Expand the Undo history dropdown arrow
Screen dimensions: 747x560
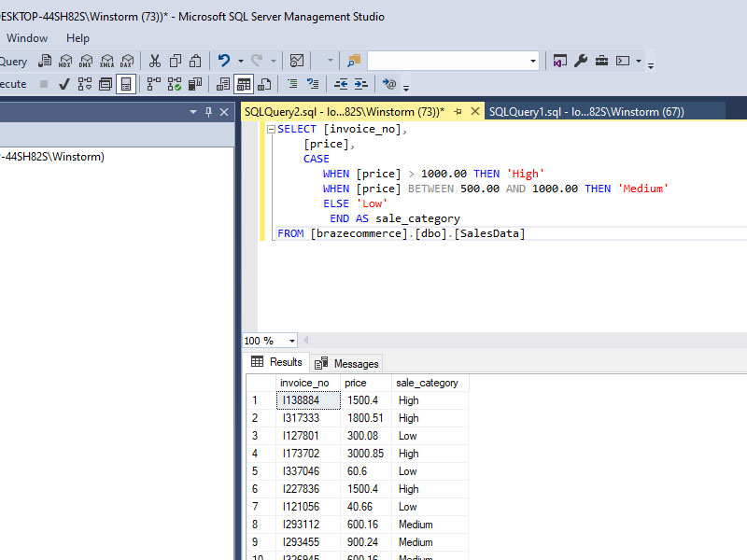[x=240, y=62]
